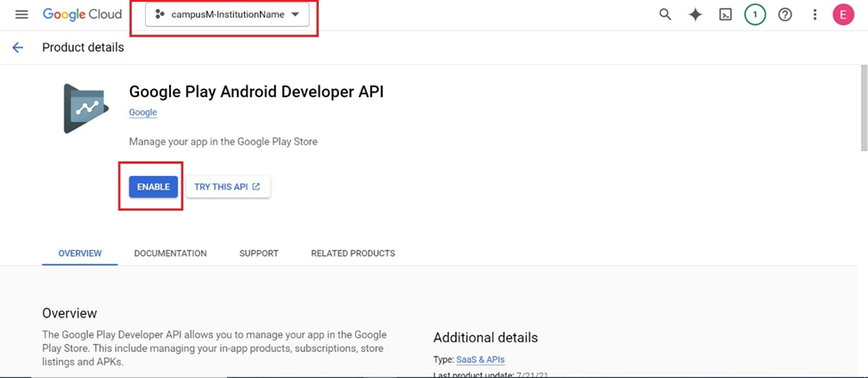This screenshot has width=868, height=378.
Task: Switch to the DOCUMENTATION tab
Action: coord(171,253)
